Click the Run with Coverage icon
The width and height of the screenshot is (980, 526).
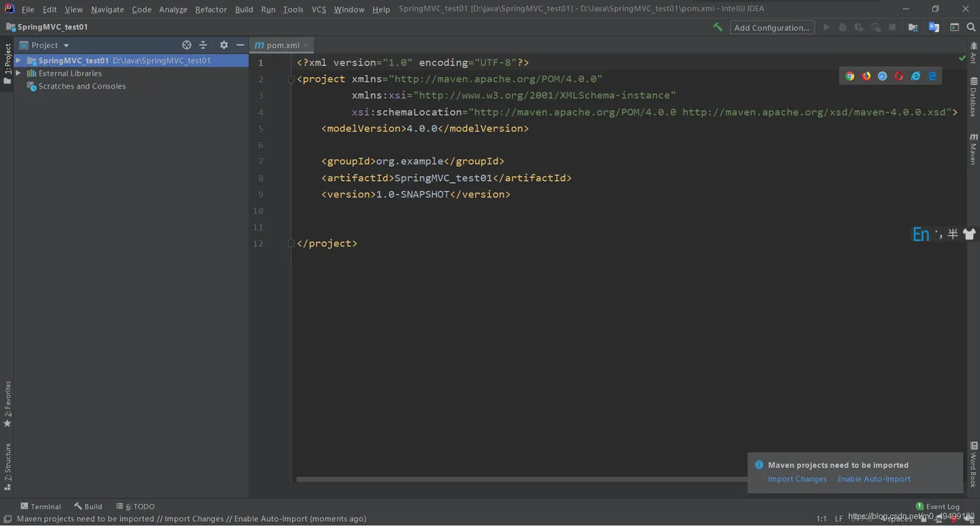click(x=859, y=27)
